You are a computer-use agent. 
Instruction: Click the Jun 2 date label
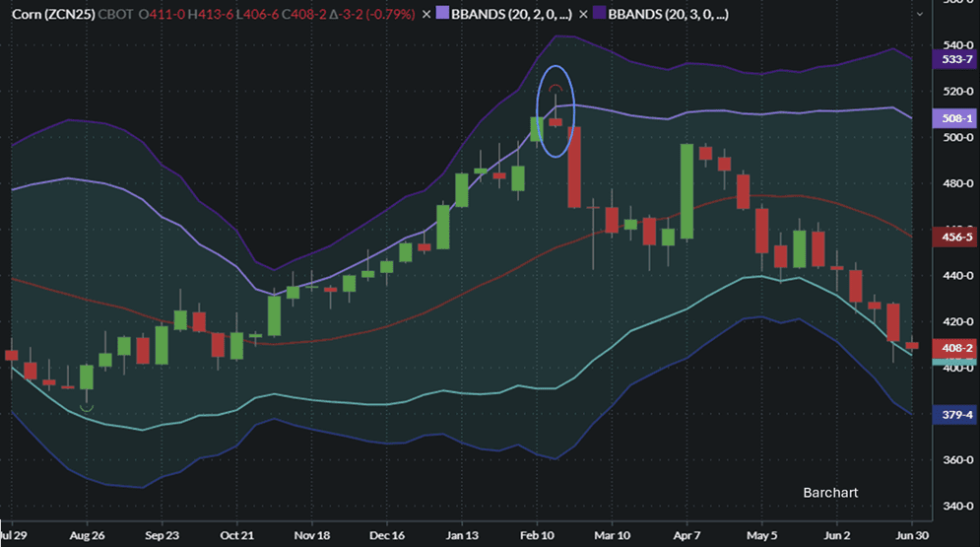pyautogui.click(x=837, y=536)
